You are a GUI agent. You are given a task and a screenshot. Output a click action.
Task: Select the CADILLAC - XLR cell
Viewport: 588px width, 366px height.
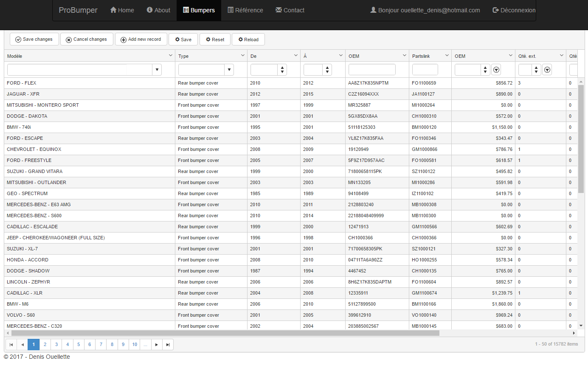click(x=90, y=293)
